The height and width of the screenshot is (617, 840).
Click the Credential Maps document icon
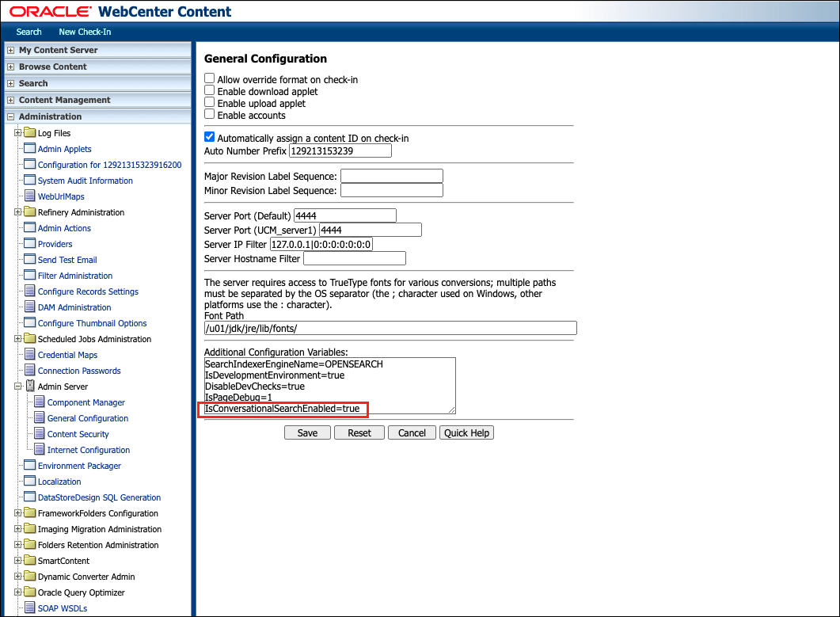pyautogui.click(x=30, y=354)
